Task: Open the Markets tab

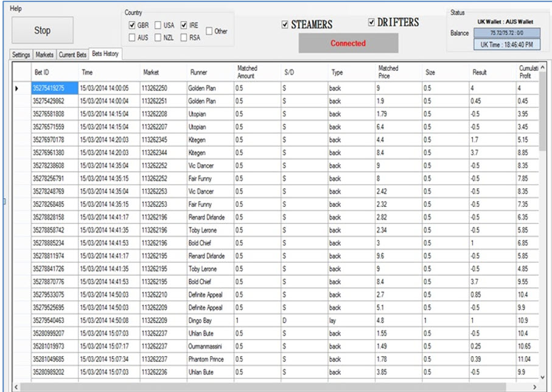Action: point(44,55)
